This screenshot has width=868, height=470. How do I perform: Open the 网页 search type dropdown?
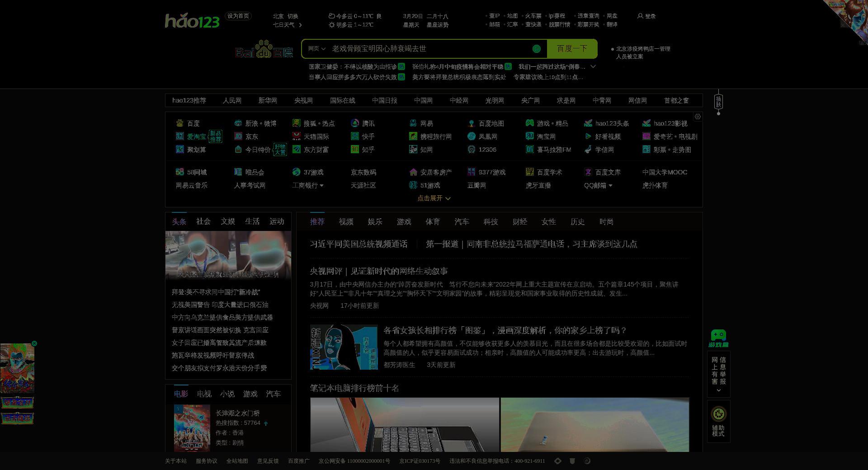coord(316,48)
